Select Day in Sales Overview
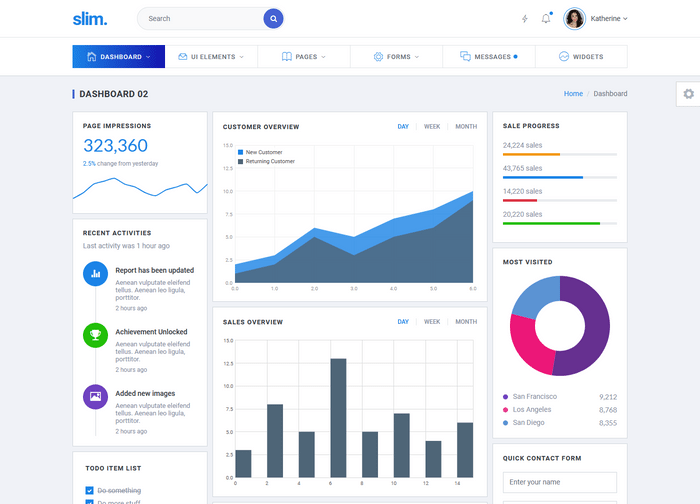Screen dimensions: 700x504 (x=403, y=322)
